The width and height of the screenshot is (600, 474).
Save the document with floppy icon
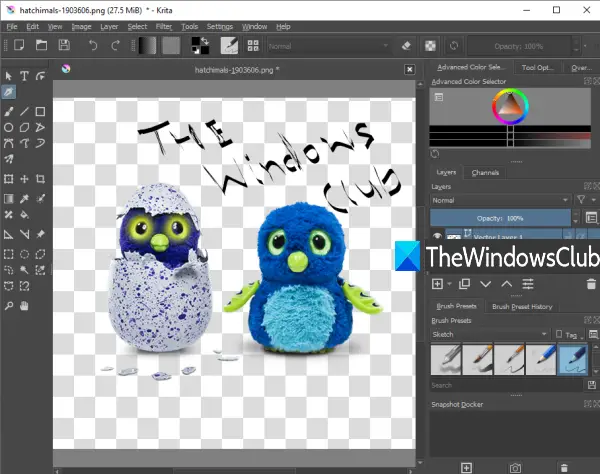[64, 46]
